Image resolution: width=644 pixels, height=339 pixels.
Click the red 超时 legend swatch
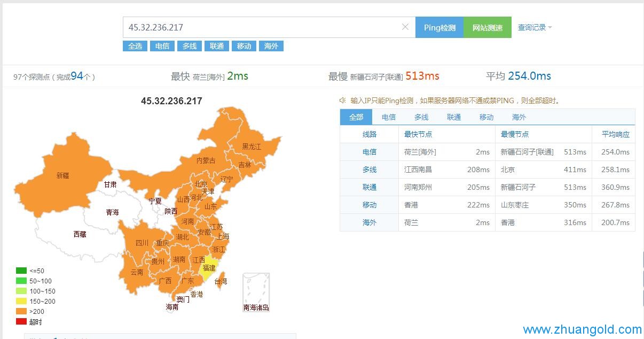22,321
